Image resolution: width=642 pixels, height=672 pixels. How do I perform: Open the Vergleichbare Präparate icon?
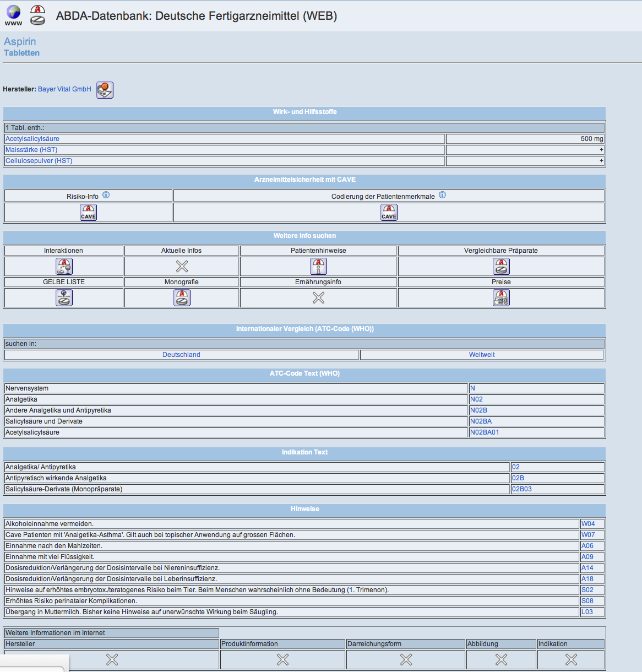pyautogui.click(x=501, y=267)
